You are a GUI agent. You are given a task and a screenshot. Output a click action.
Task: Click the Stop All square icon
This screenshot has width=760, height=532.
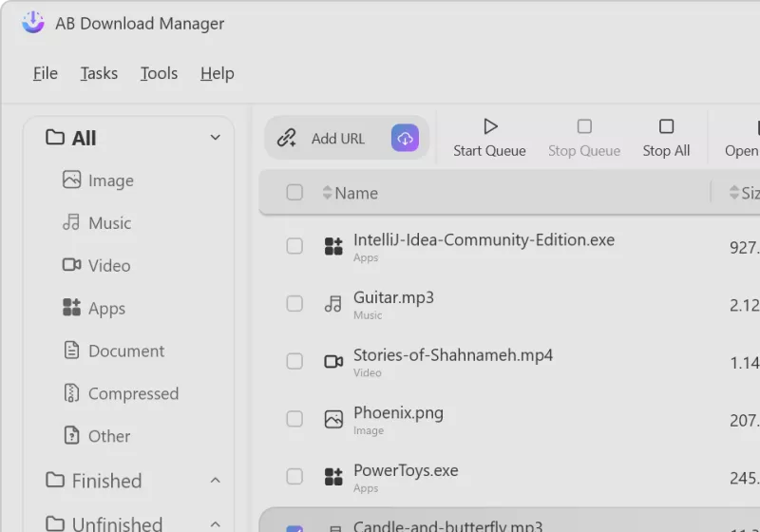[x=667, y=126]
